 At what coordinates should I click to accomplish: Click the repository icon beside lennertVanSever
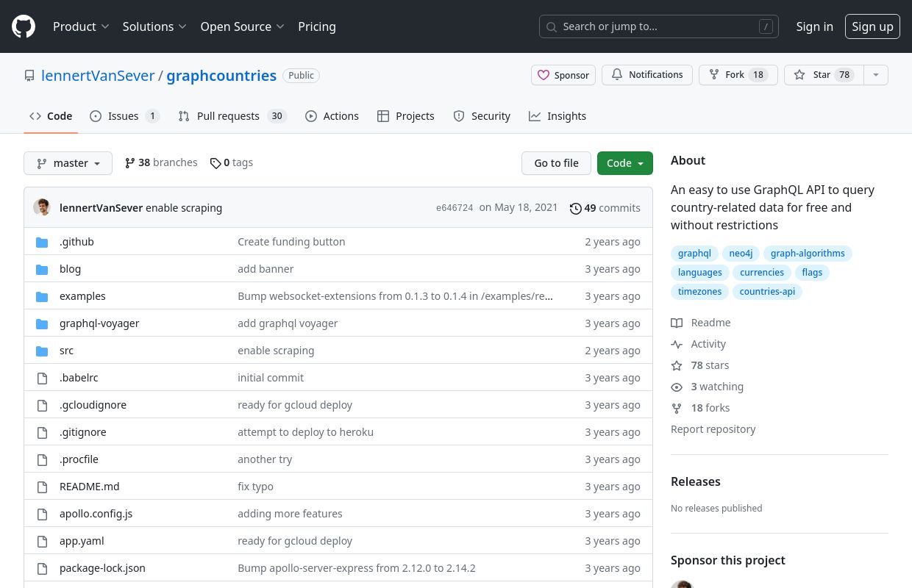coord(29,76)
